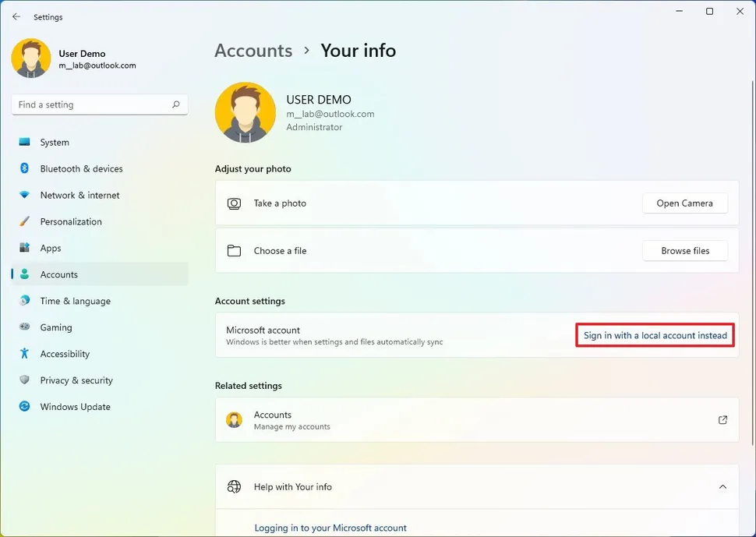Open Gaming settings
The image size is (756, 537).
[56, 328]
